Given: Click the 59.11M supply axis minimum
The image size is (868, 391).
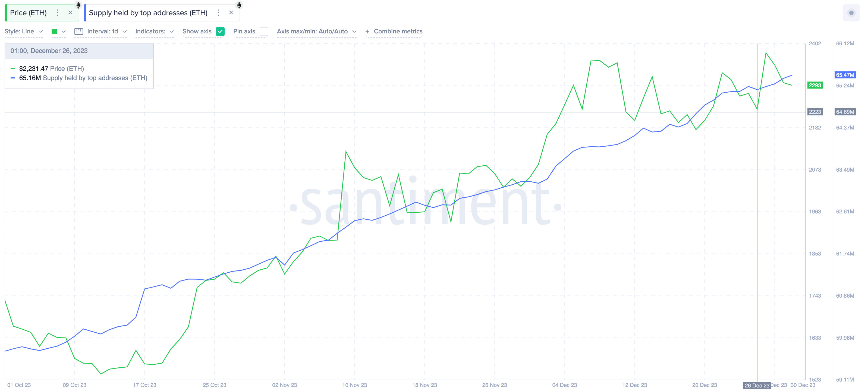Looking at the screenshot, I should (x=845, y=380).
